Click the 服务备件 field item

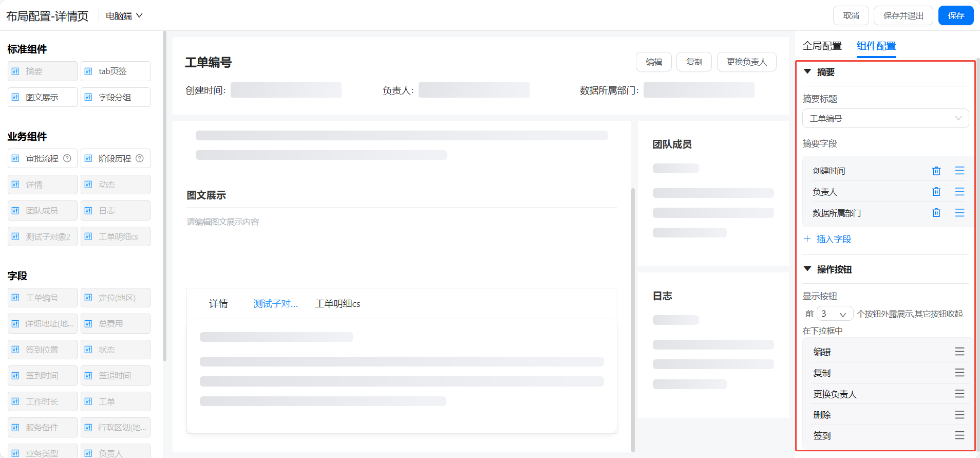point(43,428)
